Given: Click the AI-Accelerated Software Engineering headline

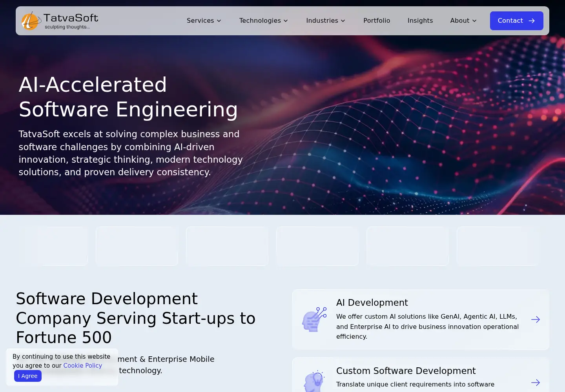Looking at the screenshot, I should click(128, 97).
